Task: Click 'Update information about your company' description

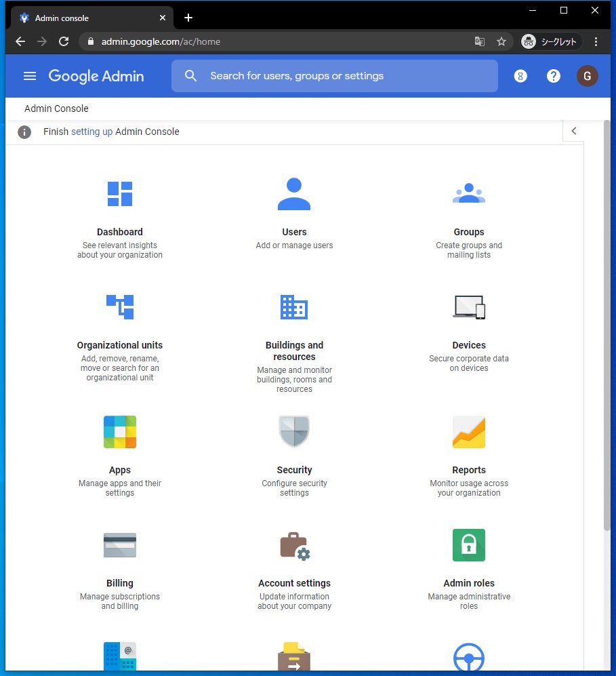Action: click(294, 601)
